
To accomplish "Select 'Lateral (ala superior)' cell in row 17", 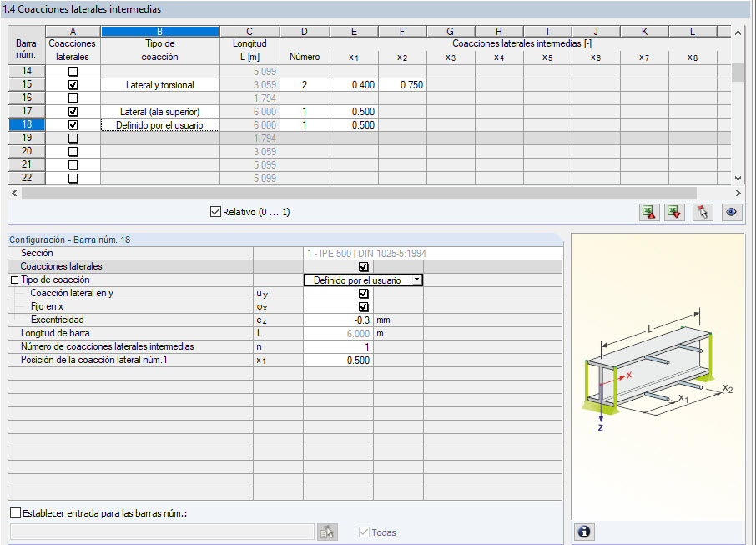I will coord(160,112).
